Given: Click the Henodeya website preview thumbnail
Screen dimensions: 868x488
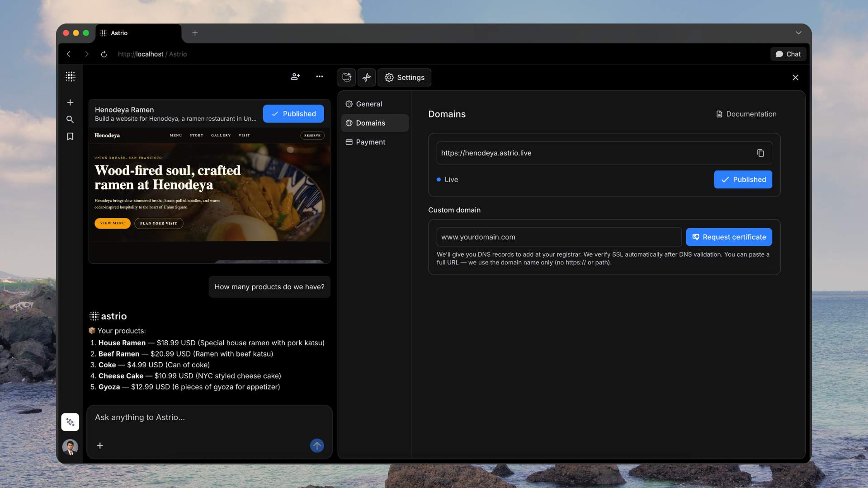Looking at the screenshot, I should click(x=209, y=195).
